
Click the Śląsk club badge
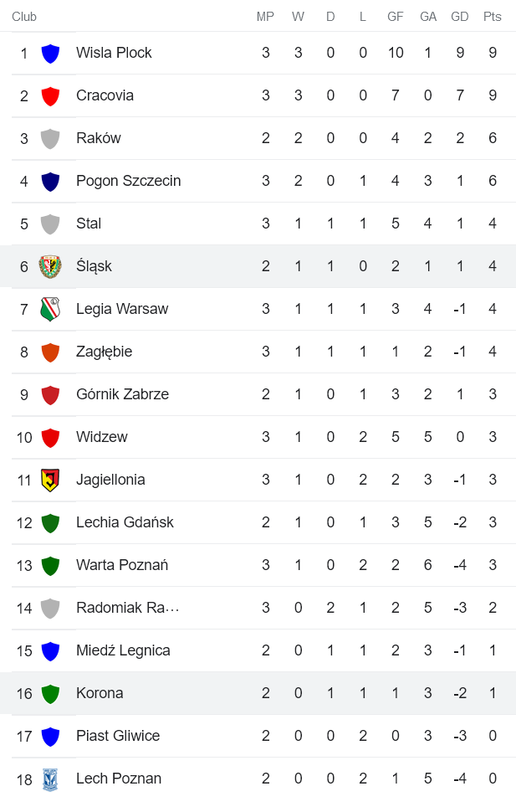[50, 265]
